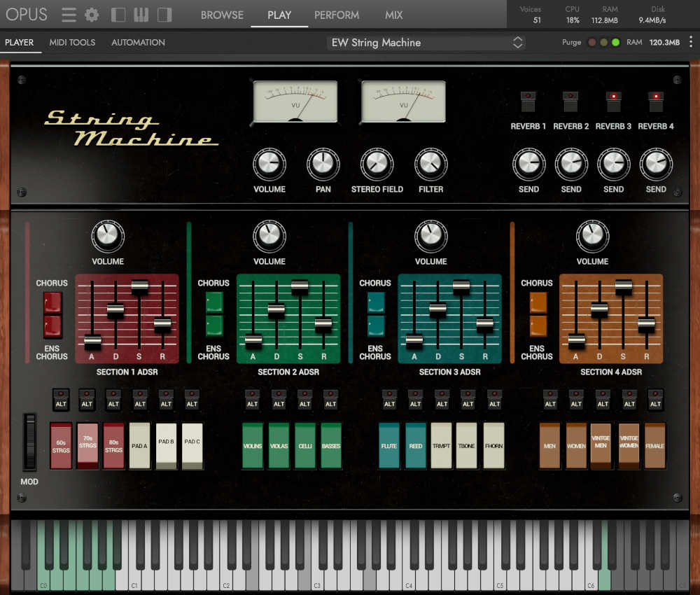Open the EW String Machine preset dropdown
This screenshot has height=595, width=700.
[420, 42]
